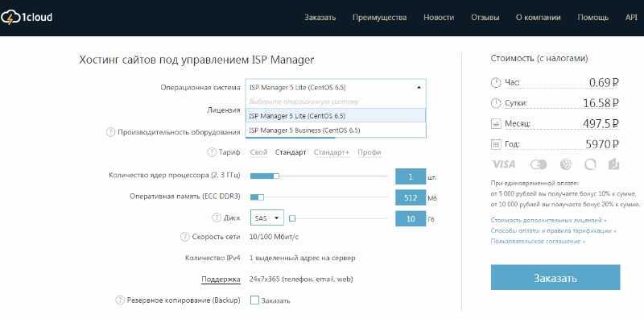Click the fourth payment system icon

coord(590,165)
